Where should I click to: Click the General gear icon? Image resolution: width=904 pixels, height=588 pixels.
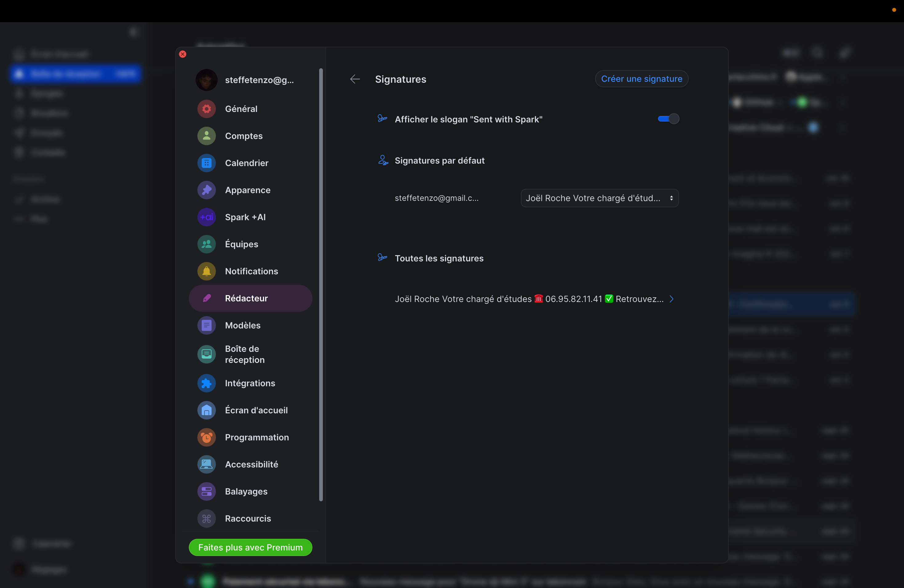pos(206,109)
